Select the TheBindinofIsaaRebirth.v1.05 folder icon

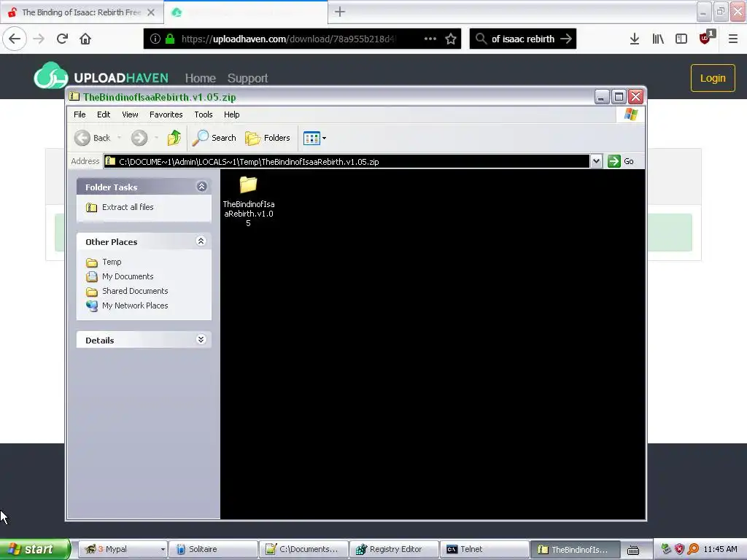tap(248, 184)
